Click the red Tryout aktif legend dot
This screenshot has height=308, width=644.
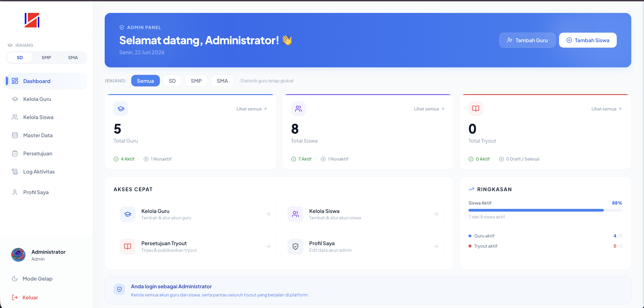[470, 246]
